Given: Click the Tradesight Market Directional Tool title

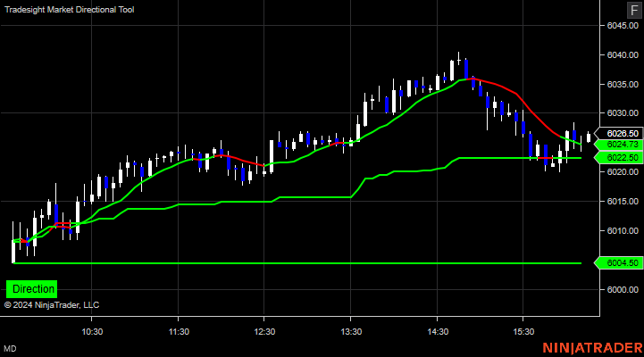Looking at the screenshot, I should [70, 10].
